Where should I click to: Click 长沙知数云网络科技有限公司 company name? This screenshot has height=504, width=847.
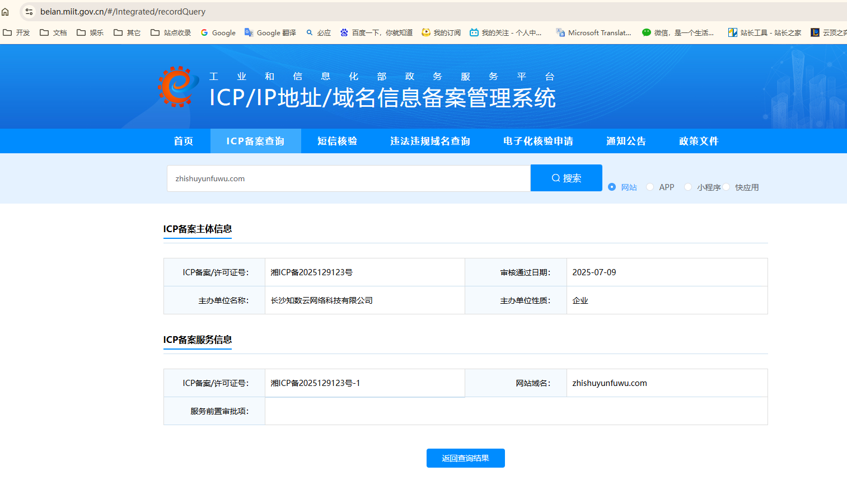point(322,300)
